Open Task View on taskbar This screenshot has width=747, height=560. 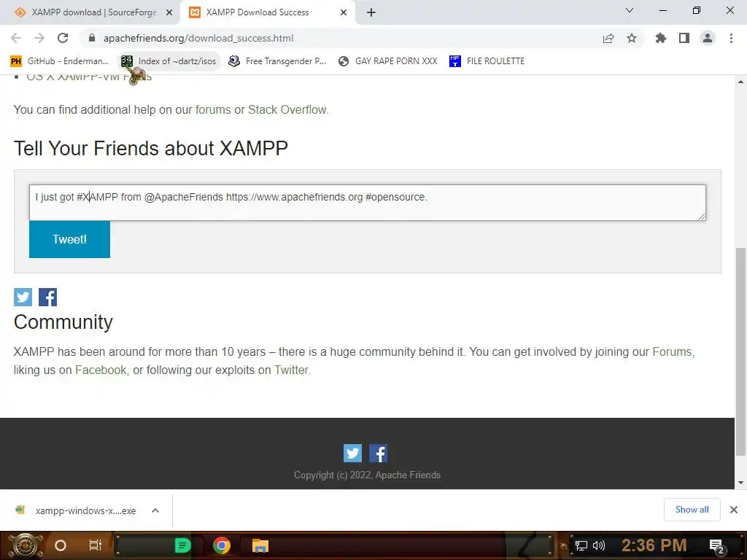coord(96,545)
